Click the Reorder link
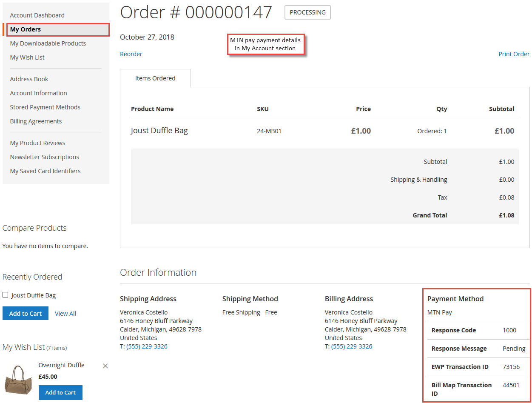Screen dimensions: 532x403 pyautogui.click(x=131, y=54)
